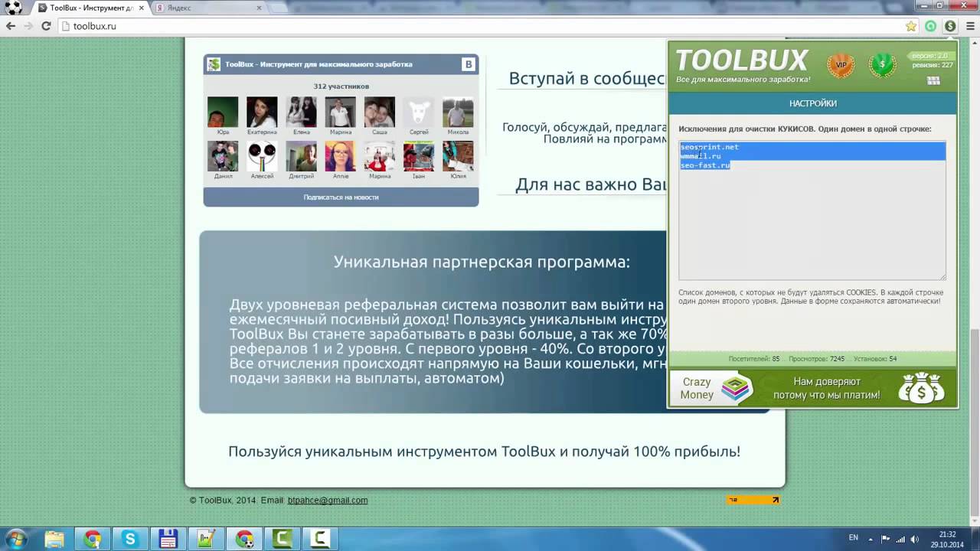
Task: Click the TOOLBUX logo in popup
Action: [742, 60]
